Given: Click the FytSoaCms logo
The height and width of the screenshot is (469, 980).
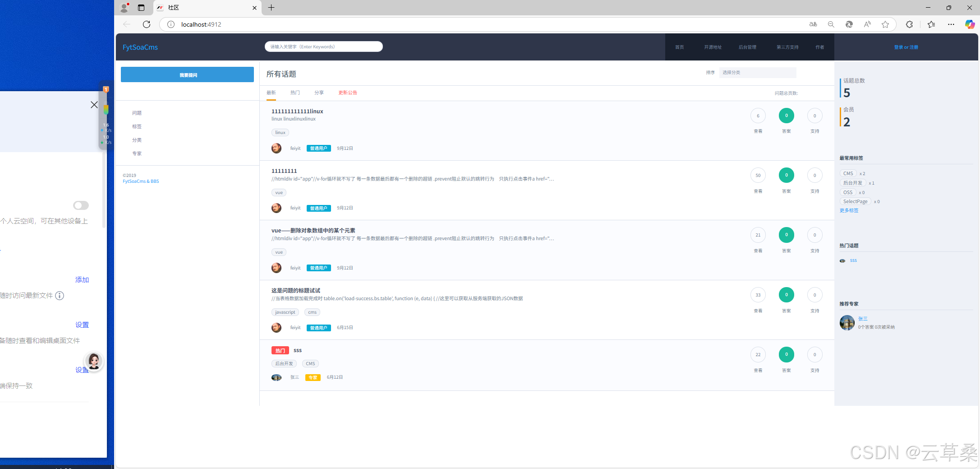Looking at the screenshot, I should coord(140,47).
